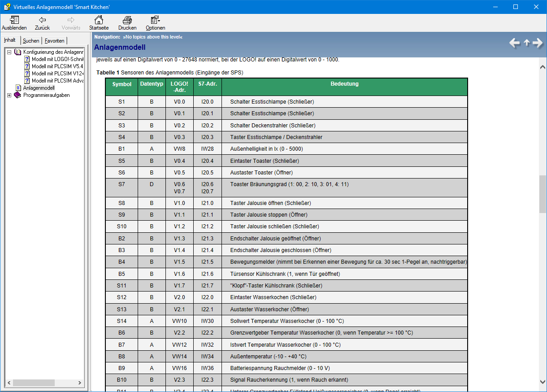
Task: Click the 'Signal Raucherkennung' description cell
Action: pyautogui.click(x=344, y=380)
